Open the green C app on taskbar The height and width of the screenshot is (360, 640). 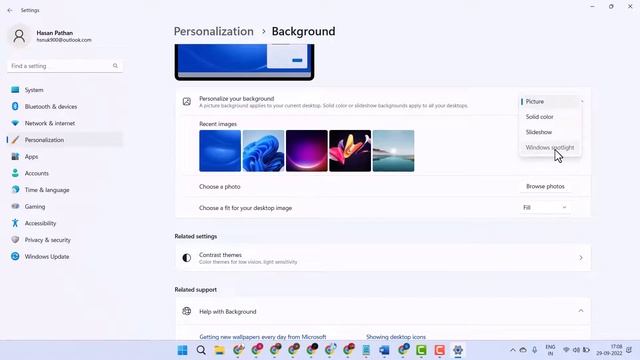tap(421, 350)
